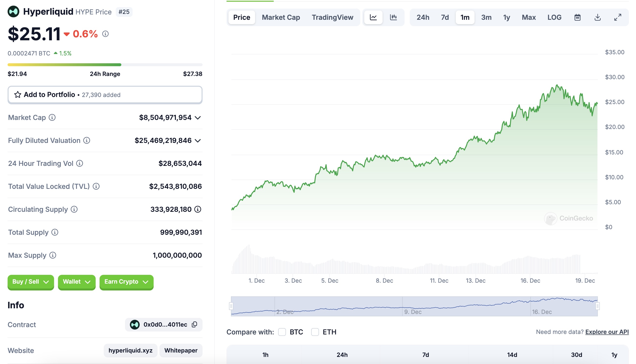Click the $25.11 price text
The width and height of the screenshot is (636, 364).
pos(34,34)
